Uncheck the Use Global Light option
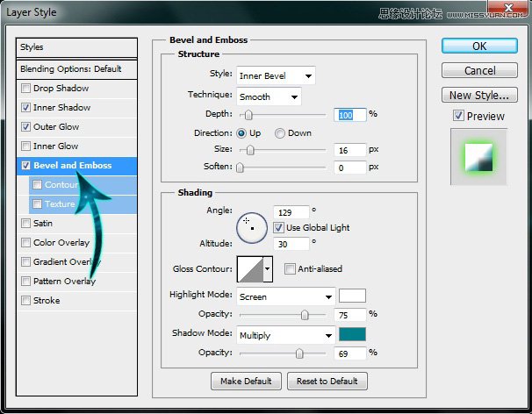The height and width of the screenshot is (414, 532). tap(278, 227)
